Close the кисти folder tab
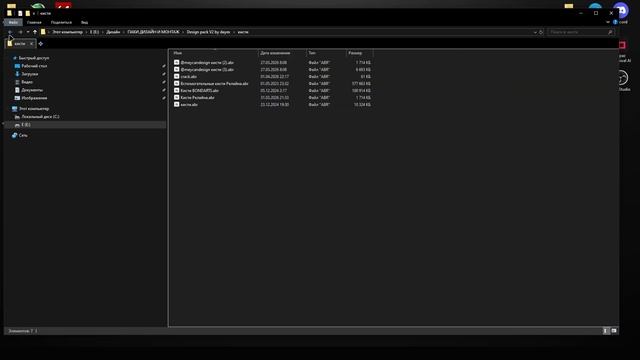The image size is (640, 360). [x=31, y=44]
